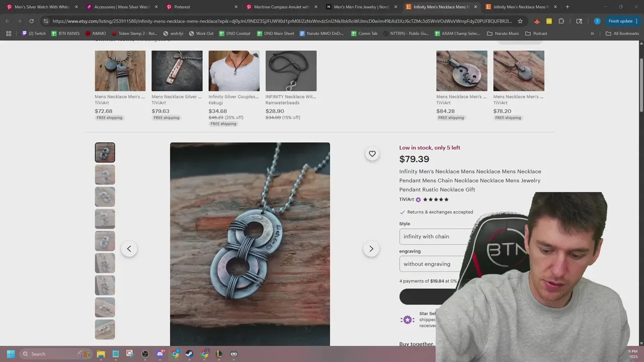Open the Chrome apps grid icon
Image resolution: width=644 pixels, height=362 pixels.
pos(9,34)
